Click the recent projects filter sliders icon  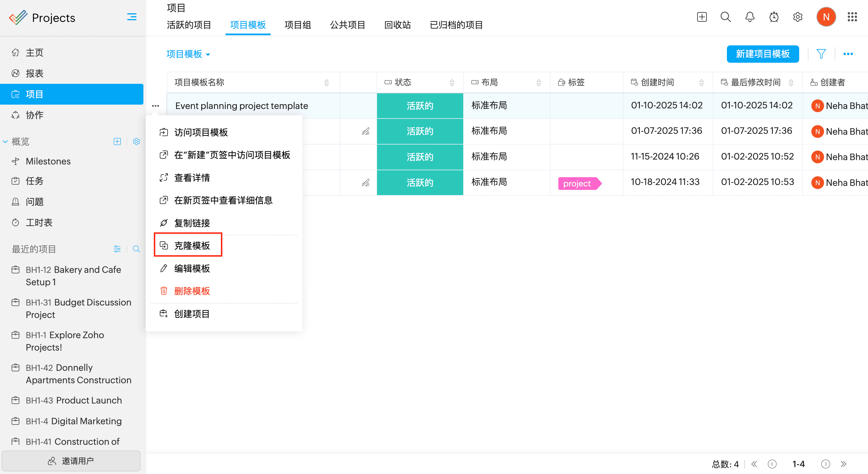[117, 249]
